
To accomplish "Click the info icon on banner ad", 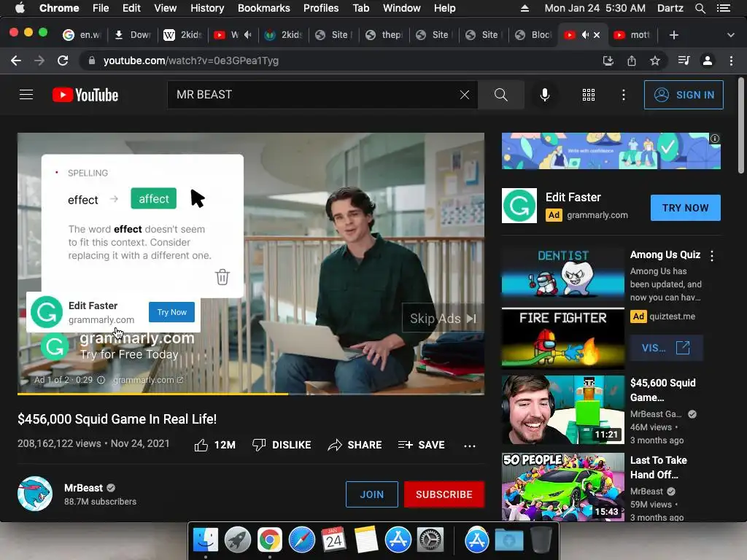I will click(715, 139).
